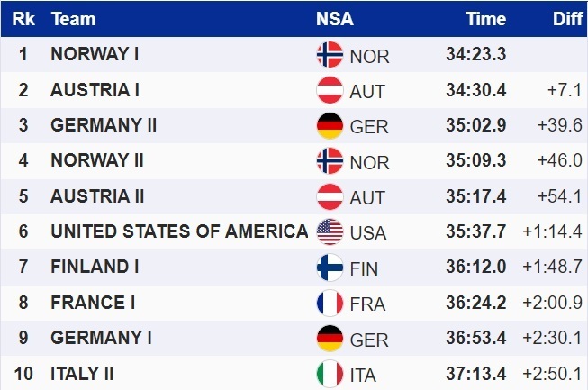
Task: Click France flag icon beside FRANCE I
Action: (330, 303)
